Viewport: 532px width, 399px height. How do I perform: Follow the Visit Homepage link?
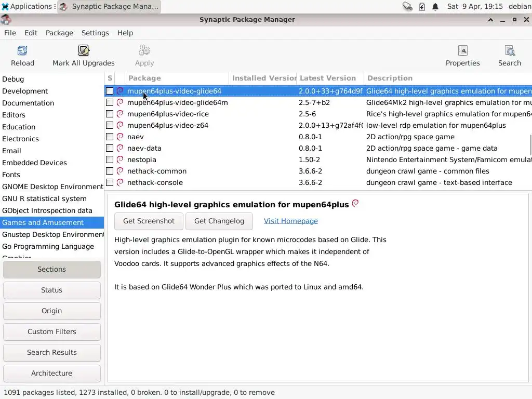point(291,221)
